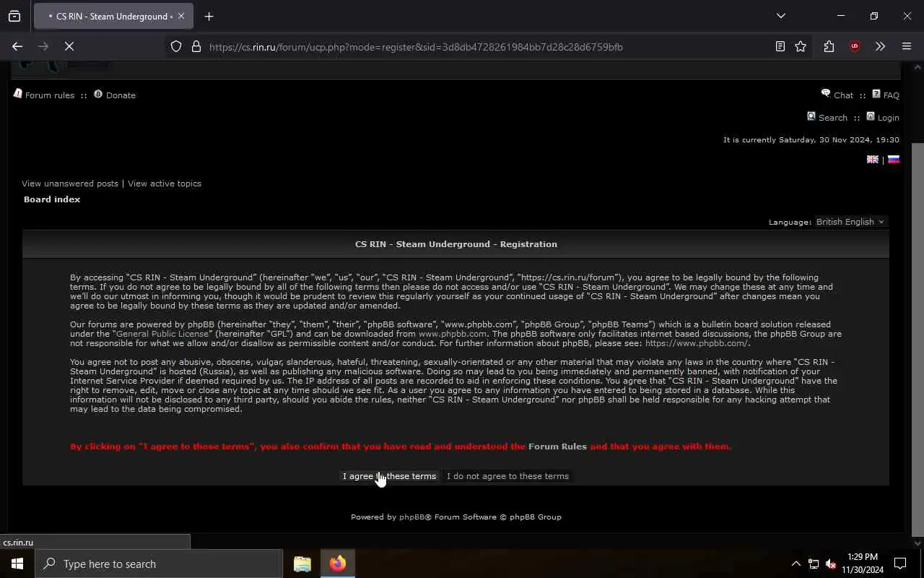Open Forum Rules link in red notice
The height and width of the screenshot is (578, 924).
(557, 447)
